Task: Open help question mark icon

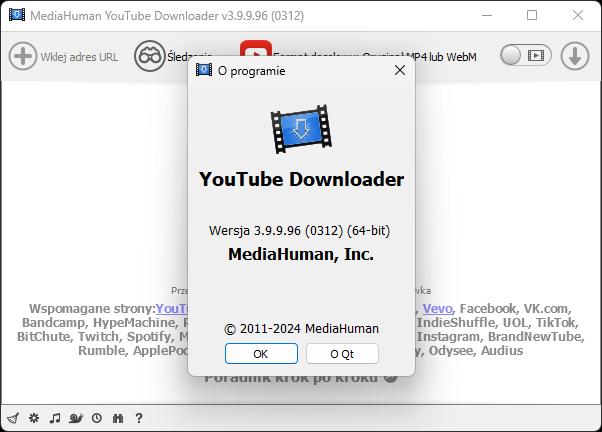Action: 139,418
